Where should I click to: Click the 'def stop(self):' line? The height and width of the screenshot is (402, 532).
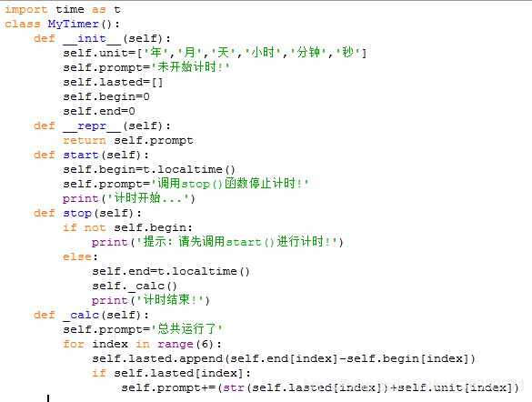pos(87,214)
